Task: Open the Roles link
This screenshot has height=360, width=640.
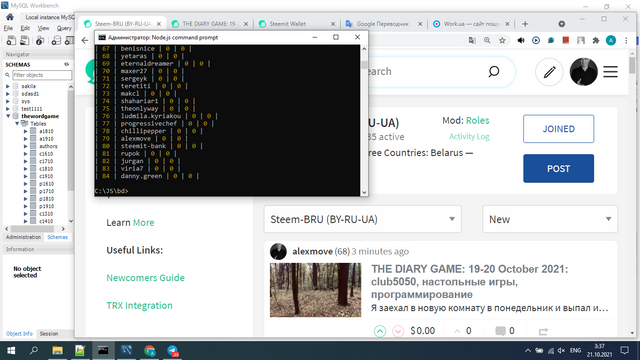Action: click(477, 120)
